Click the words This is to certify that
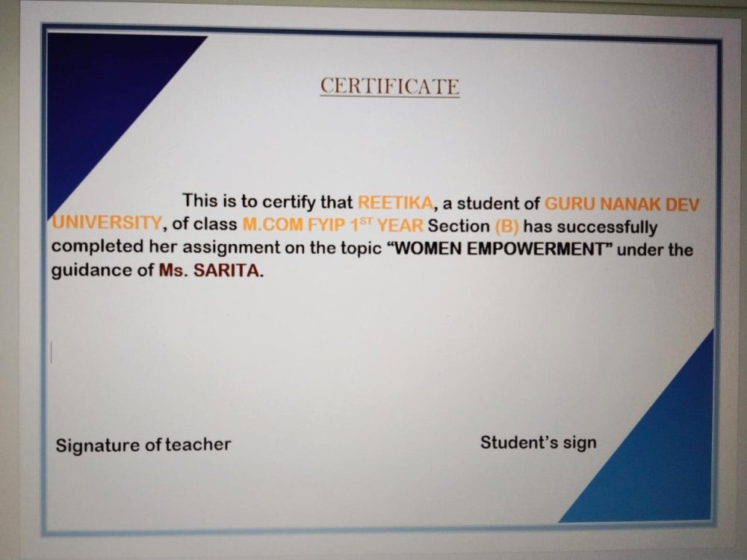Image resolution: width=747 pixels, height=560 pixels. coord(267,202)
